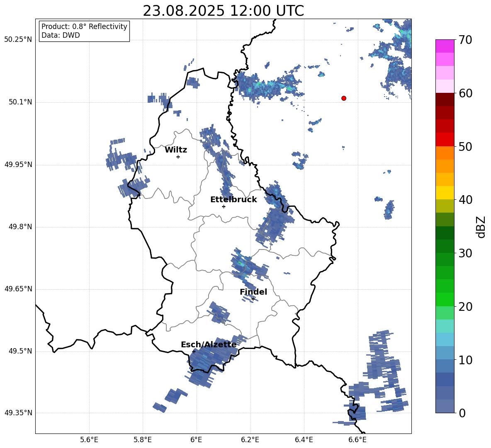Click the 10 value on colorbar
Viewport: 491px width, 448px height.
click(x=465, y=360)
